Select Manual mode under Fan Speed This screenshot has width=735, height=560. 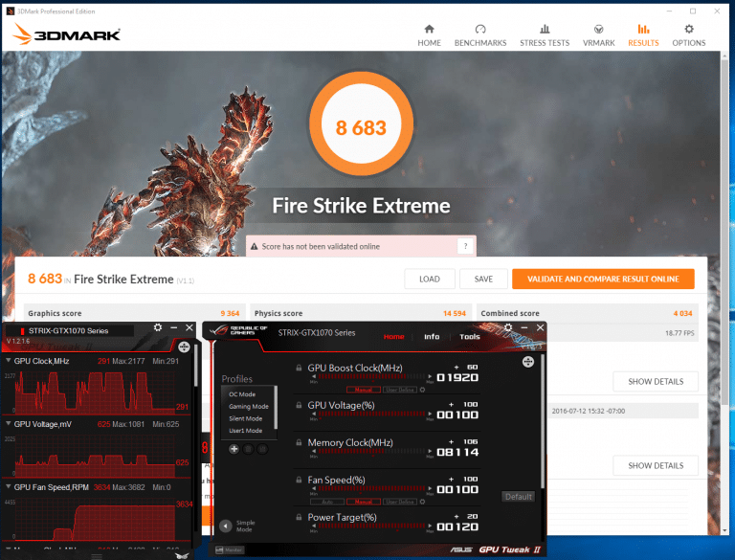[x=364, y=502]
